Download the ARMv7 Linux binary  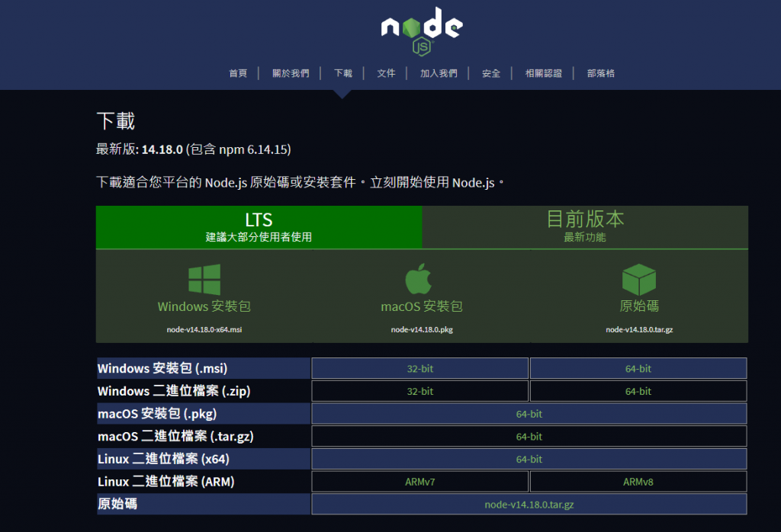pyautogui.click(x=420, y=482)
